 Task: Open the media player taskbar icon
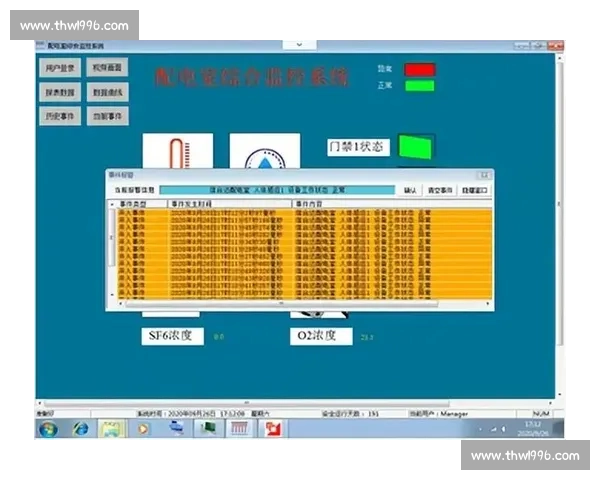pos(143,429)
